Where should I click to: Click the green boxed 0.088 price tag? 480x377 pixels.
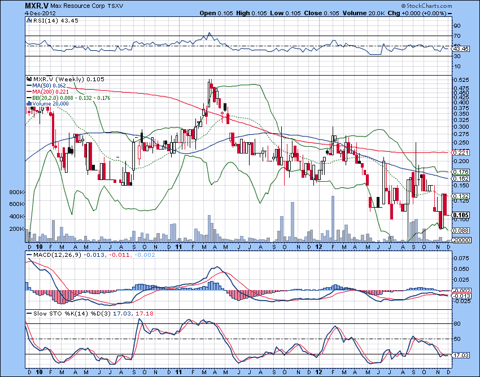coord(461,230)
